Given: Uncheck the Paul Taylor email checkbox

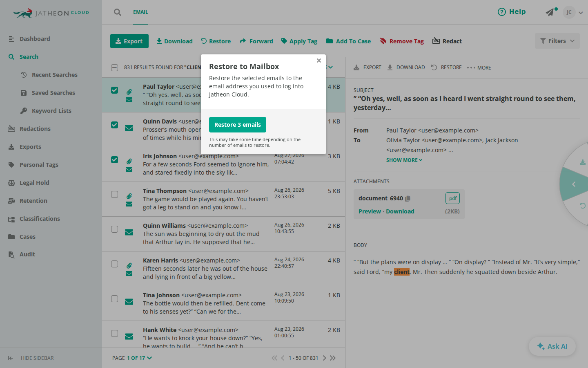Looking at the screenshot, I should pos(115,90).
